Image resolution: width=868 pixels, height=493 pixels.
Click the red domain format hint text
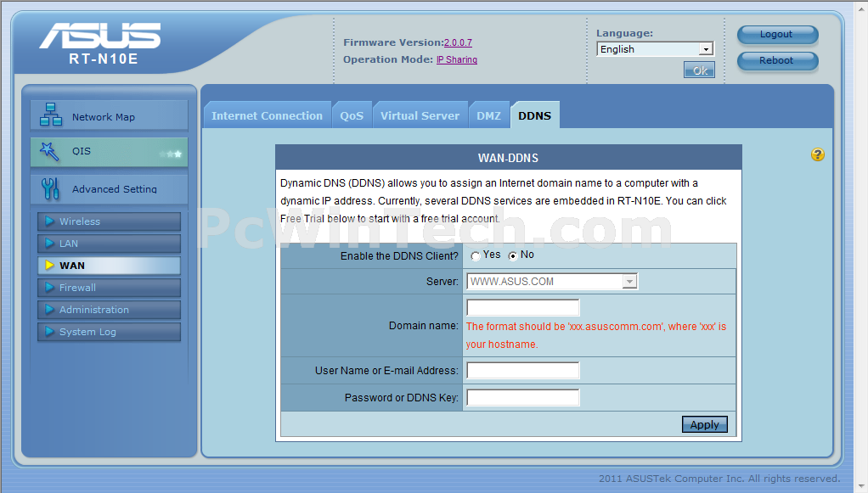tap(596, 335)
